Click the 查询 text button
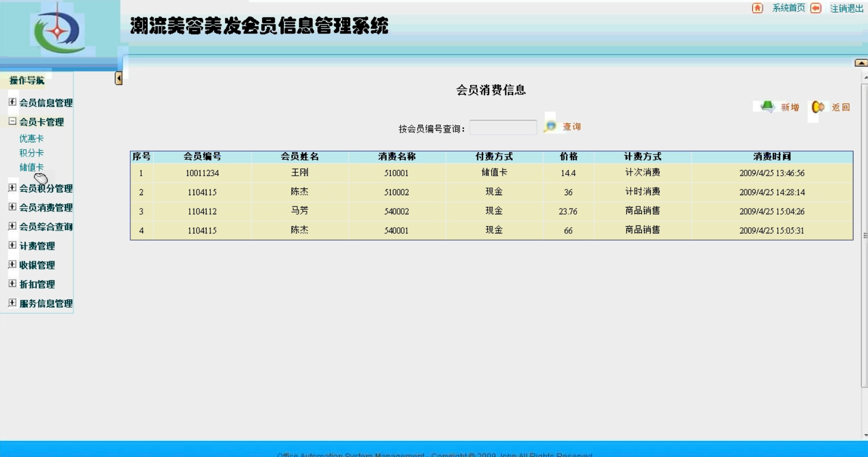The width and height of the screenshot is (868, 457). (x=572, y=127)
